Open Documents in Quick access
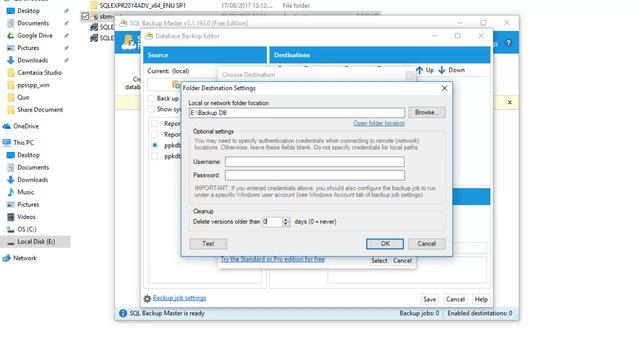640x360 pixels. coord(33,23)
